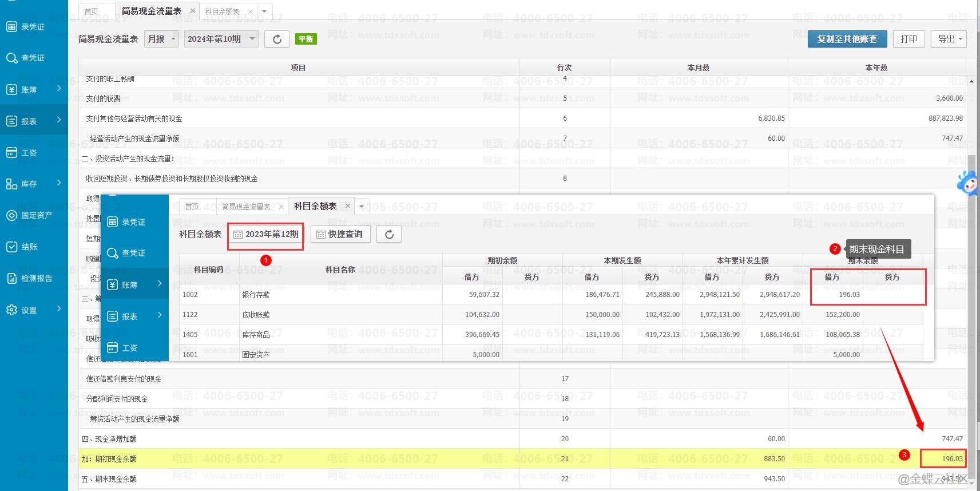This screenshot has width=980, height=491.
Task: Select the 结账 closing sidebar icon
Action: pos(11,247)
